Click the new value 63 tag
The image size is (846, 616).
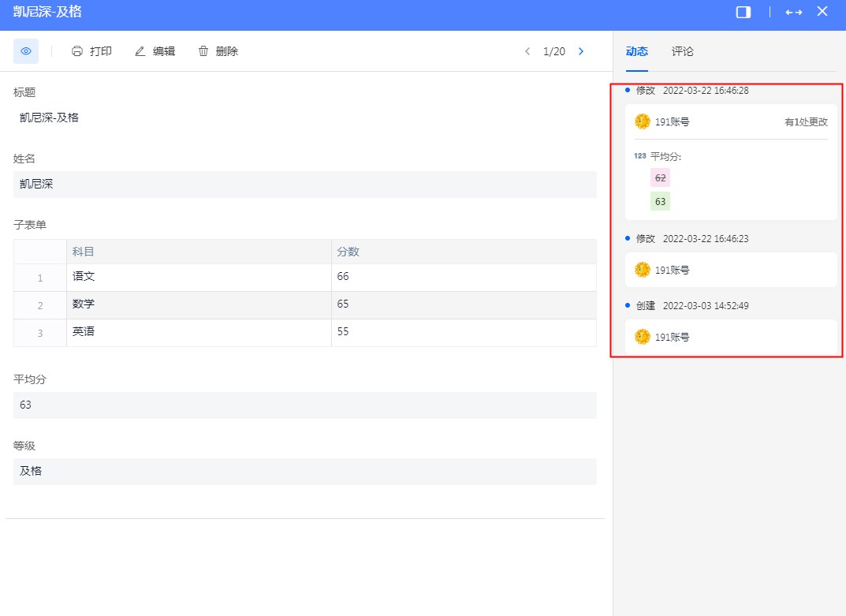(x=660, y=202)
